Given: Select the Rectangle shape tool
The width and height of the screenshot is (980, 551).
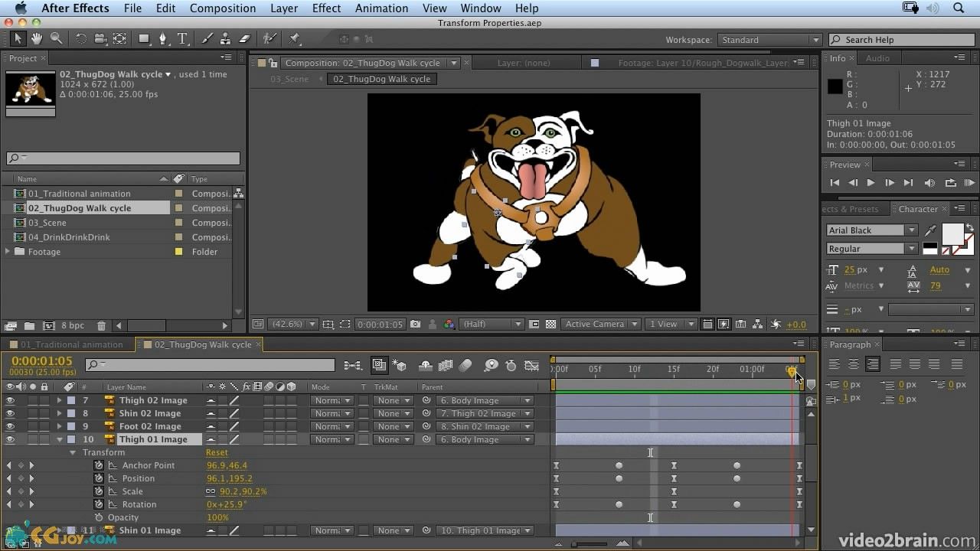Looking at the screenshot, I should 144,39.
